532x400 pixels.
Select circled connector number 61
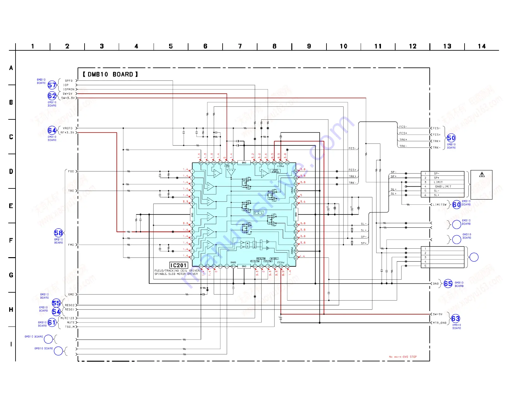[x=52, y=323]
